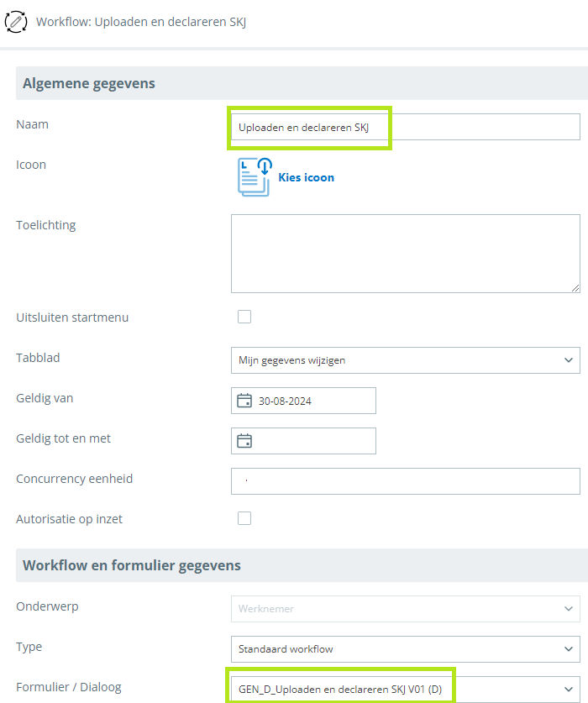
Task: Click the Workflow: Uploaden en declareren SKJ title
Action: click(x=141, y=21)
